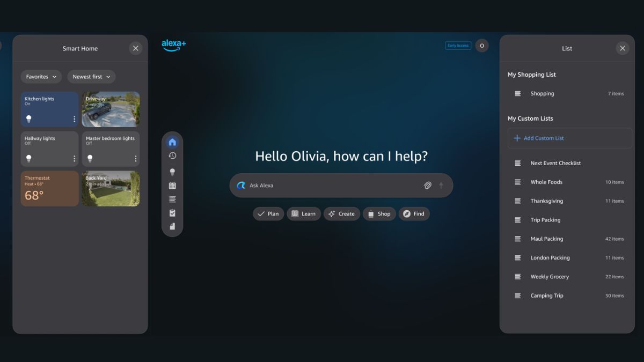644x362 pixels.
Task: Click the Shop suggestion chip
Action: click(379, 214)
